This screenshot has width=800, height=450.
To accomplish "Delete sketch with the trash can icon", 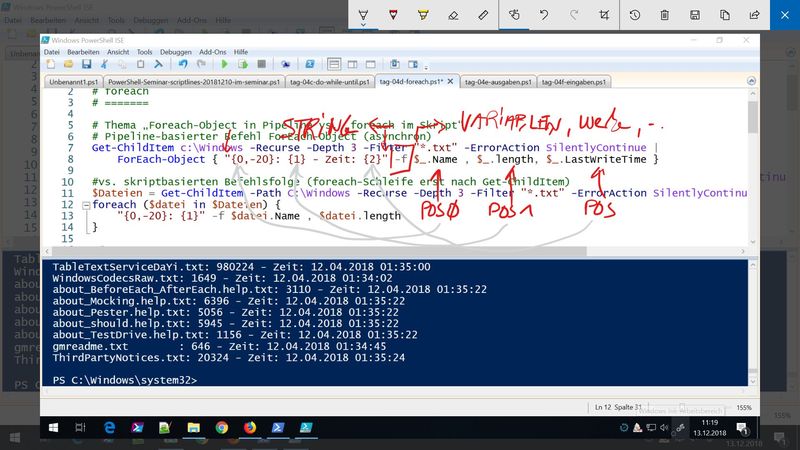I will click(664, 15).
